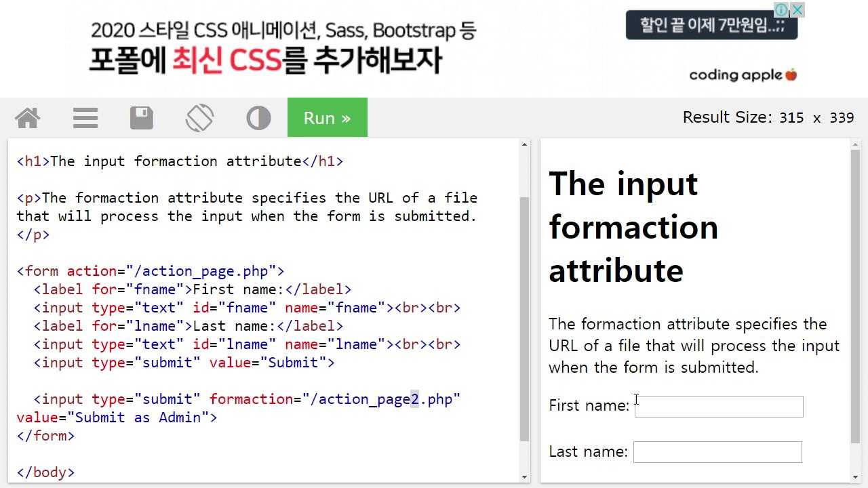
Task: Click the label for="lname" code line
Action: tap(189, 326)
